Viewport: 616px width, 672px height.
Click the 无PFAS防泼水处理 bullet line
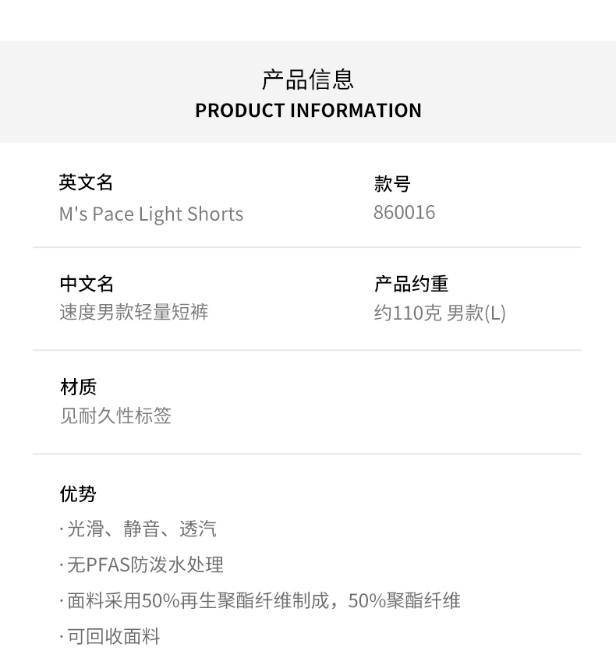[x=145, y=564]
